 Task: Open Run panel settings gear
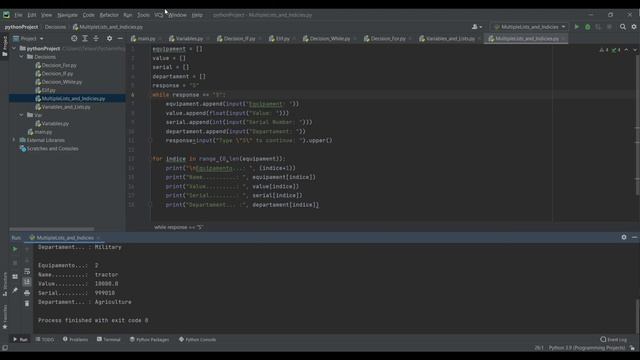click(624, 237)
